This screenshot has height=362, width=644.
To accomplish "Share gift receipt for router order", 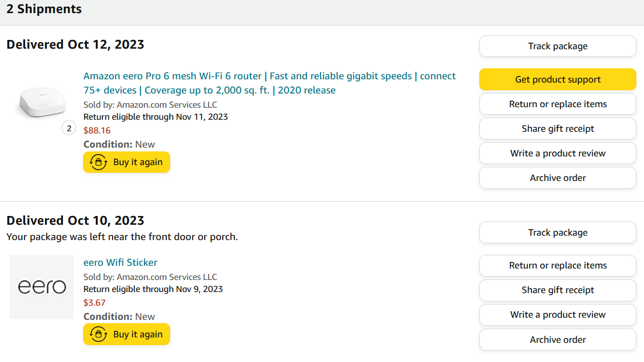I will click(x=558, y=129).
